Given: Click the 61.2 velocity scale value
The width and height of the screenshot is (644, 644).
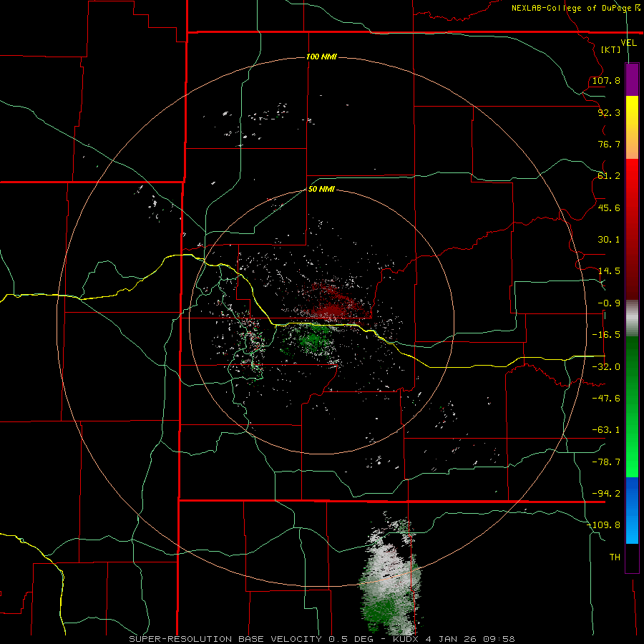Looking at the screenshot, I should click(x=609, y=176).
